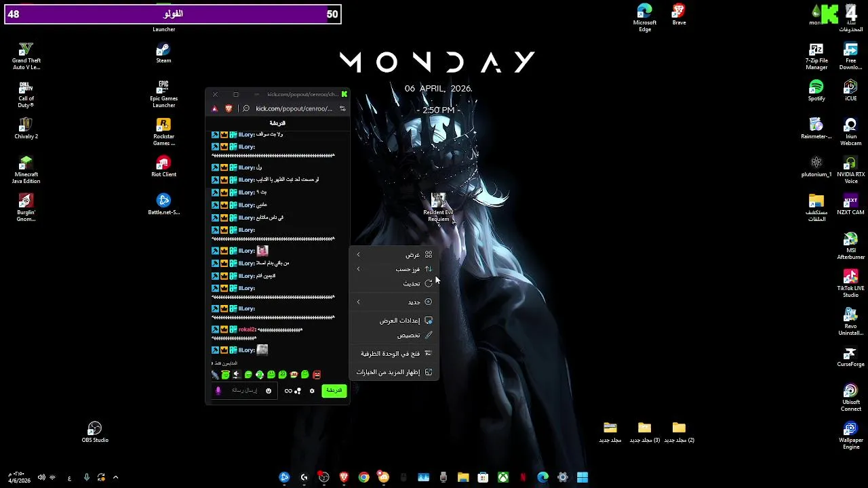The image size is (868, 488).
Task: Select the Resident Evil Requiem icon
Action: pyautogui.click(x=438, y=208)
